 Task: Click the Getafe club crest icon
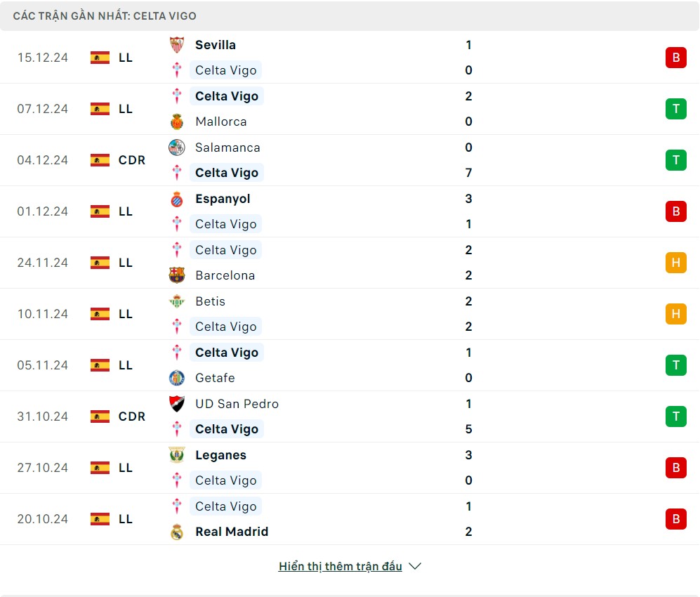point(177,378)
